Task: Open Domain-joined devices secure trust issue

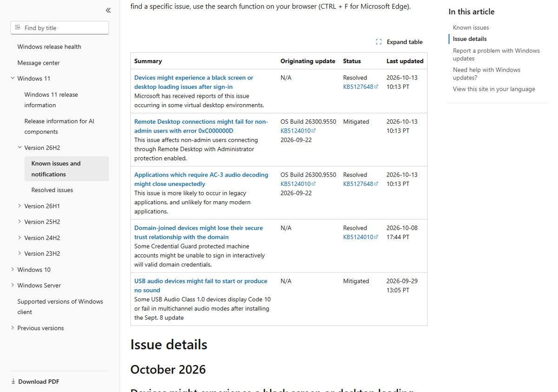Action: (199, 233)
